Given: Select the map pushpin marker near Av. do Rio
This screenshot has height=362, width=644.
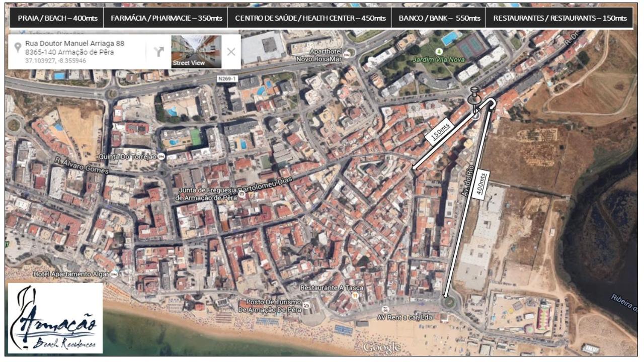Looking at the screenshot, I should point(474,100).
